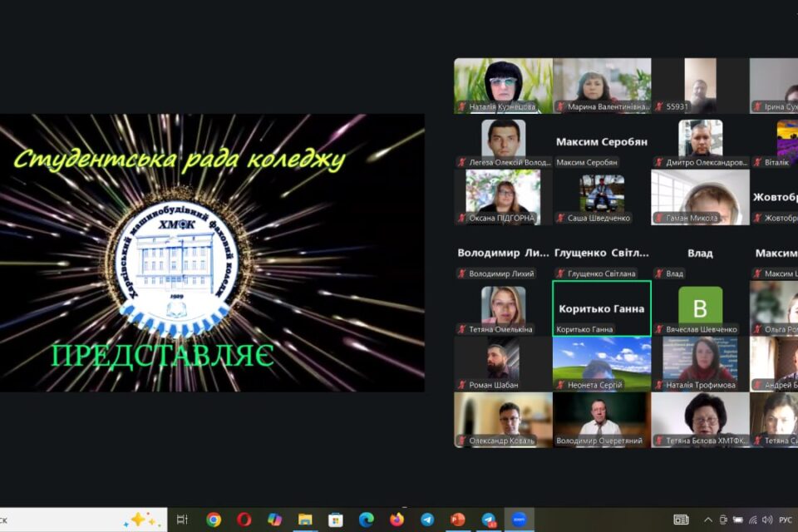Switch to PowerPoint in the taskbar
Image resolution: width=798 pixels, height=532 pixels.
click(x=457, y=520)
